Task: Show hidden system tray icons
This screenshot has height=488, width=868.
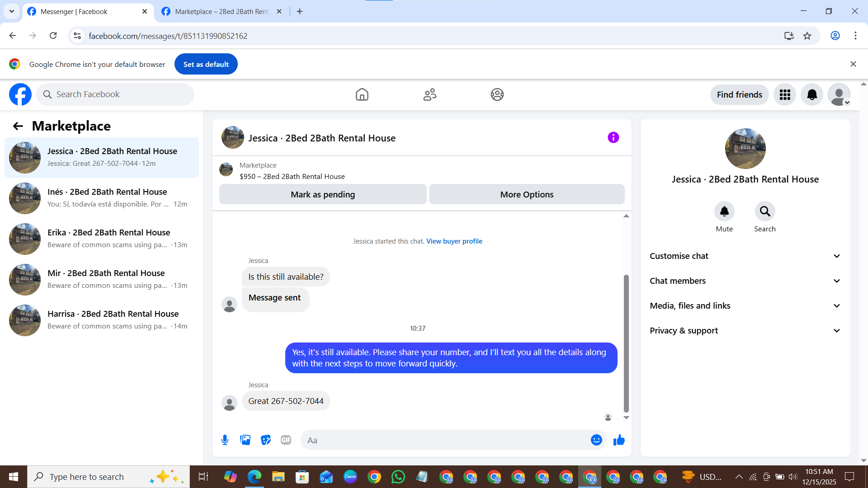Action: click(x=739, y=477)
